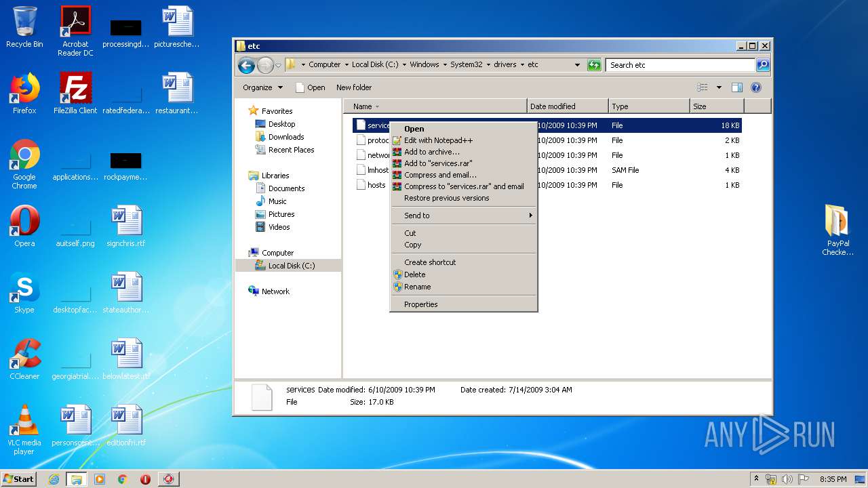Screen dimensions: 868x488
Task: Select Add to "services.rar"
Action: (464, 163)
